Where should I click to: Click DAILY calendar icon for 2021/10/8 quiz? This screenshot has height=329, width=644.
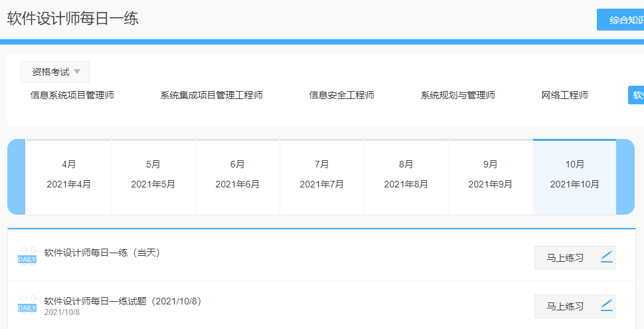(27, 306)
